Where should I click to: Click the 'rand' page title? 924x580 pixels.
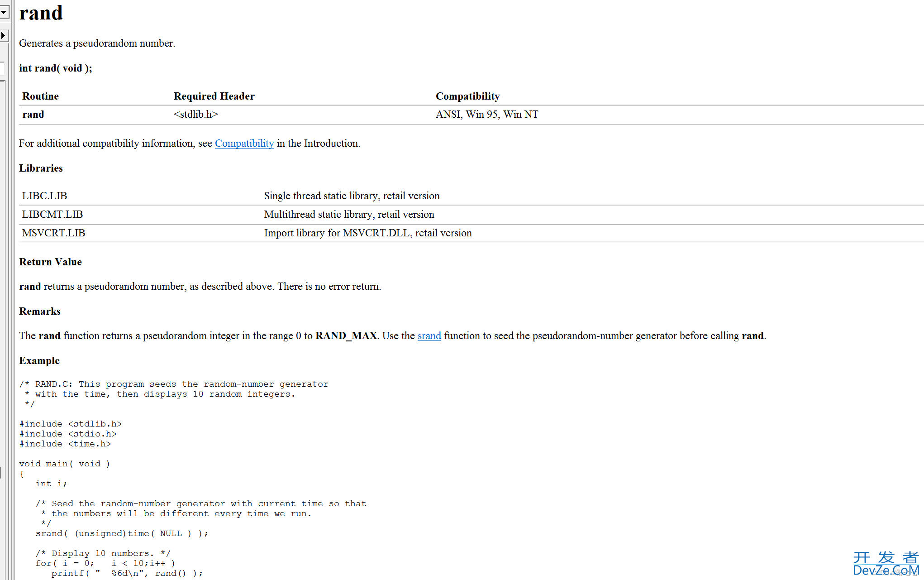(x=41, y=13)
